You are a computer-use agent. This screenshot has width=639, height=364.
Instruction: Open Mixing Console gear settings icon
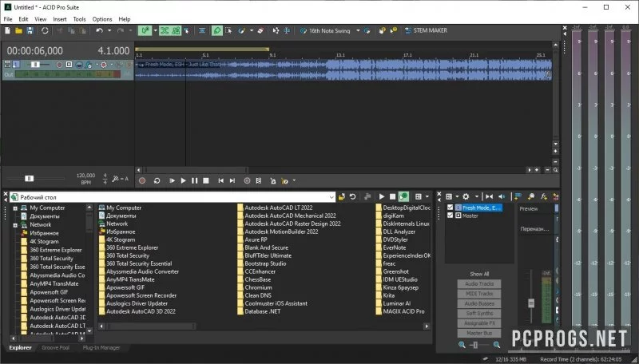[x=466, y=196]
